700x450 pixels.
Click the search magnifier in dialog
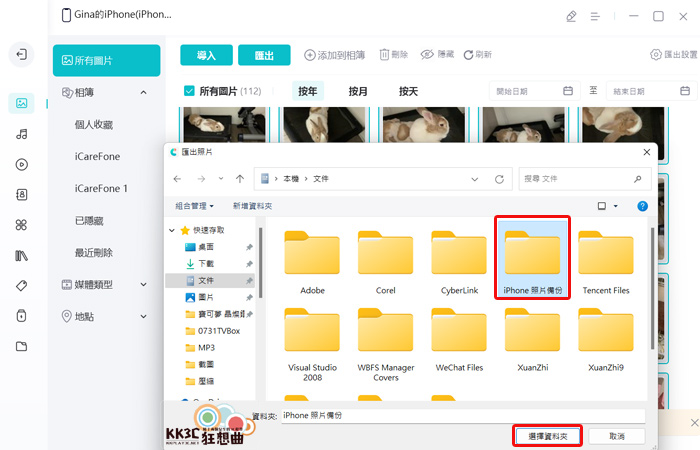[x=638, y=179]
